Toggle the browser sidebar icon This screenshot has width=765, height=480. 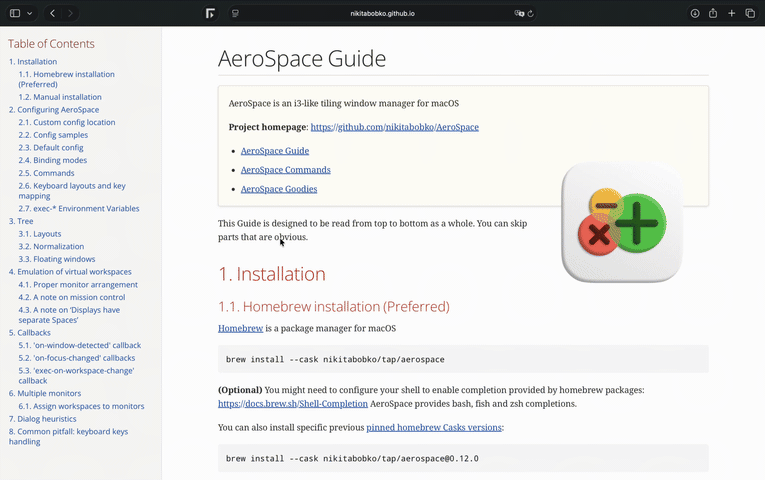[15, 13]
